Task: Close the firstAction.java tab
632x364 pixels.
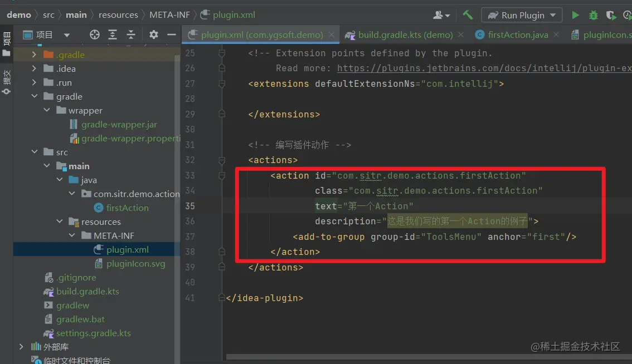Action: tap(556, 35)
